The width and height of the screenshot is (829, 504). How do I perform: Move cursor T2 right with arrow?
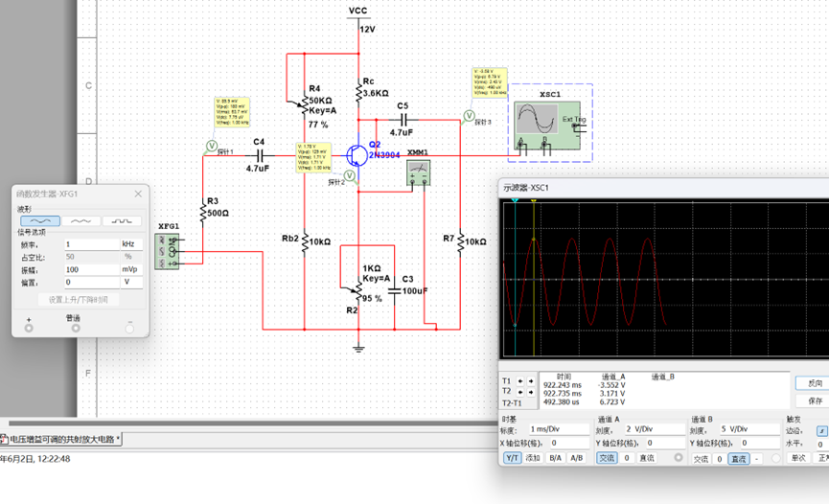coord(530,392)
